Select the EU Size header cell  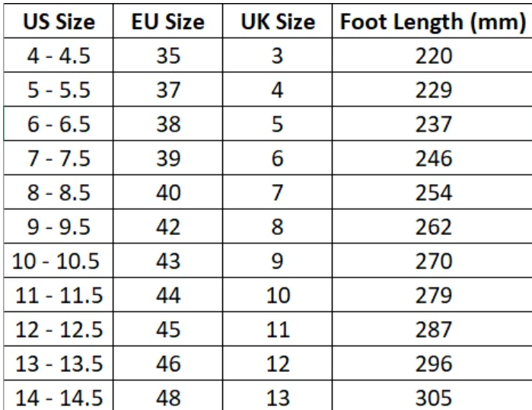click(168, 21)
